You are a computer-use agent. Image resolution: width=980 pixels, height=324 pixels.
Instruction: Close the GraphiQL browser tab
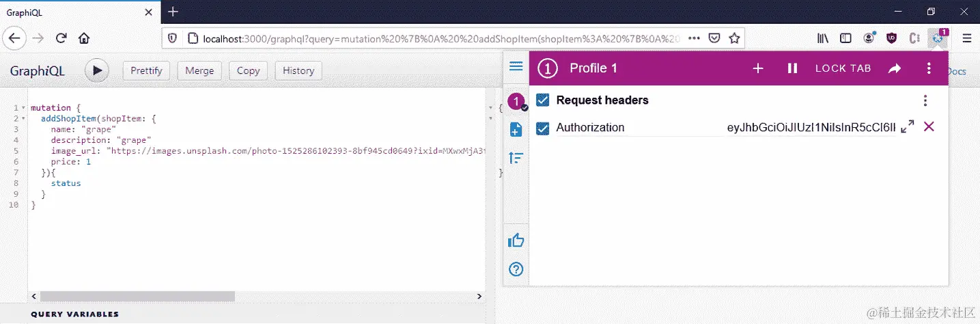coord(148,12)
